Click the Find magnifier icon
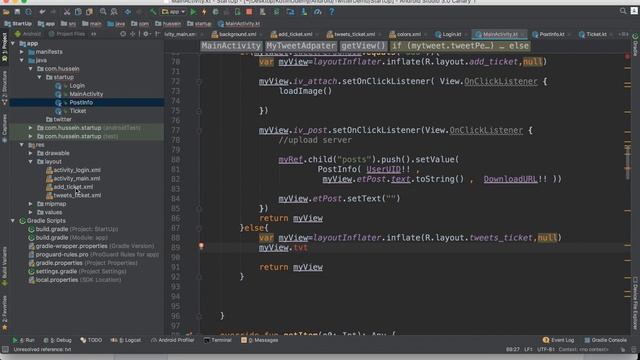Viewport: 640px width, 360px height. (x=103, y=12)
